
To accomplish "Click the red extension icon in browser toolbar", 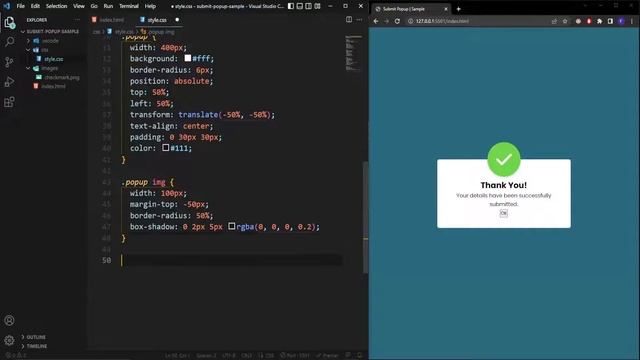I will (589, 21).
